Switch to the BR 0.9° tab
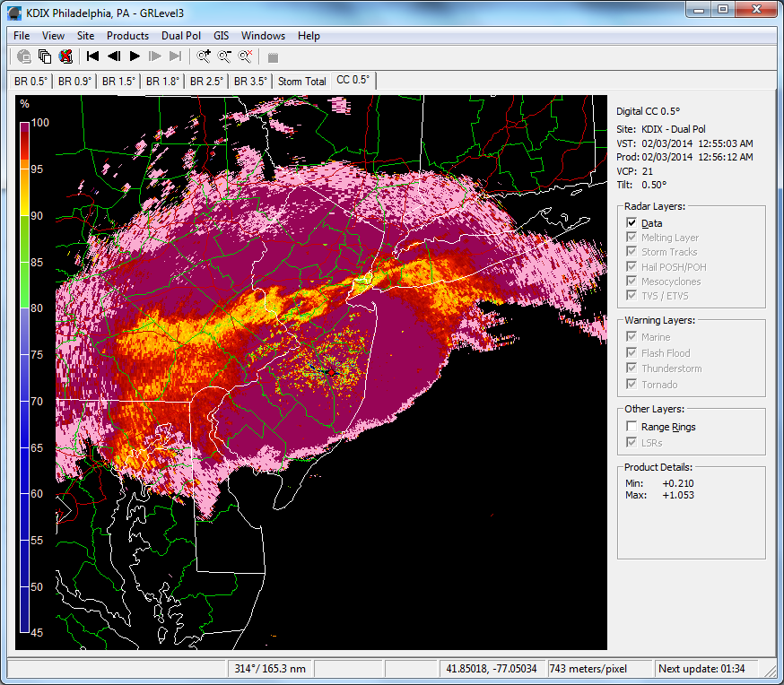This screenshot has width=784, height=685. point(75,82)
